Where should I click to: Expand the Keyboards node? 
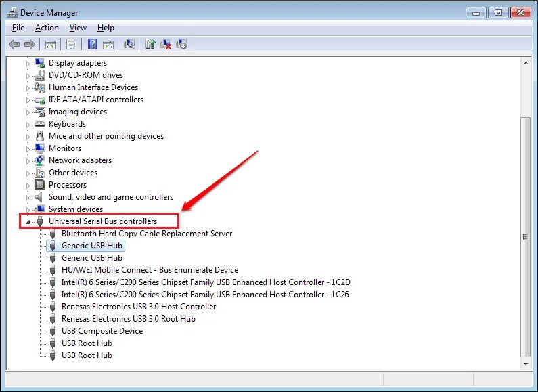pyautogui.click(x=28, y=125)
